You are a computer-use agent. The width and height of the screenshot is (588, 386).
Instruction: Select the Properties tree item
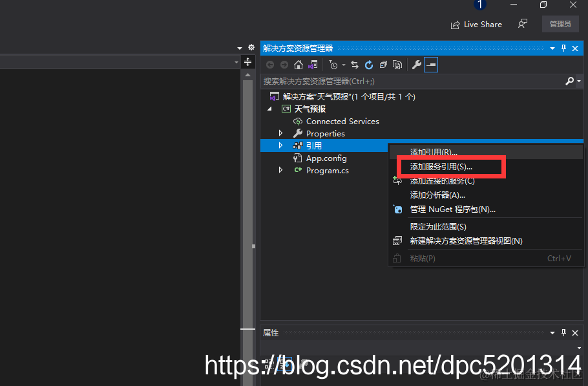(x=325, y=134)
